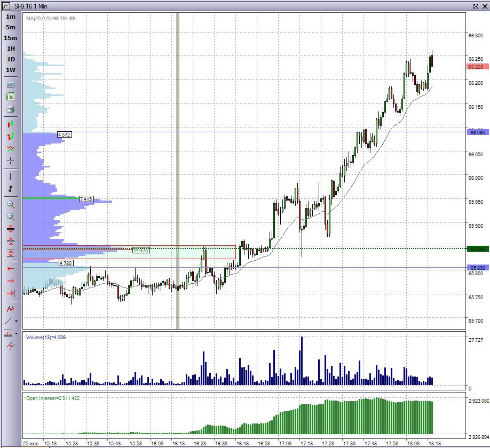Viewport: 490px width, 448px height.
Task: Print the chart using printer icon
Action: 11,109
